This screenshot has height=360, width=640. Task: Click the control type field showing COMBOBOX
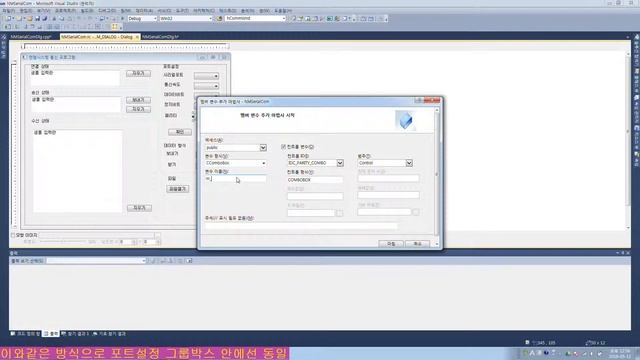pyautogui.click(x=315, y=180)
